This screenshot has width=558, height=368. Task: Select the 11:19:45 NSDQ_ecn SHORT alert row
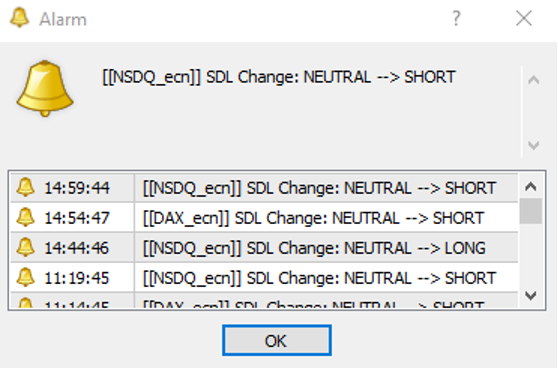[264, 278]
